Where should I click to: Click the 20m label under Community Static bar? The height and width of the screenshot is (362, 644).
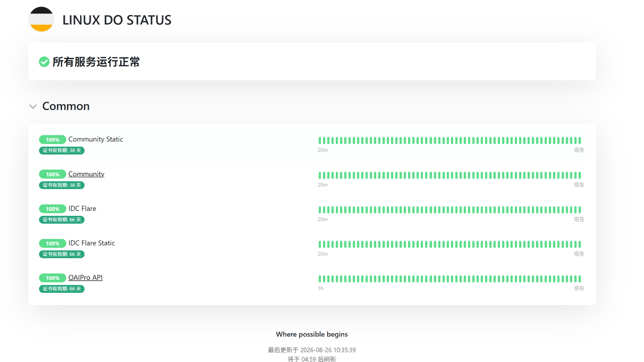click(x=323, y=150)
